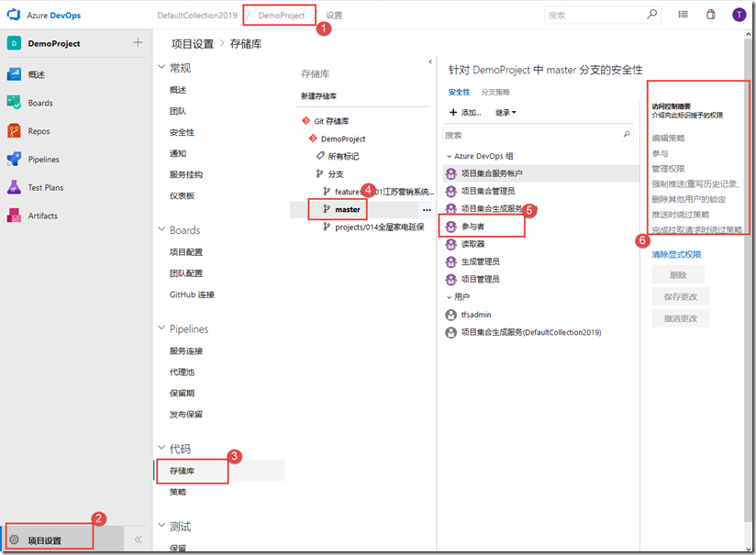Viewport: 756px width, 555px height.
Task: Switch to the 分支策略 tab
Action: coord(495,92)
